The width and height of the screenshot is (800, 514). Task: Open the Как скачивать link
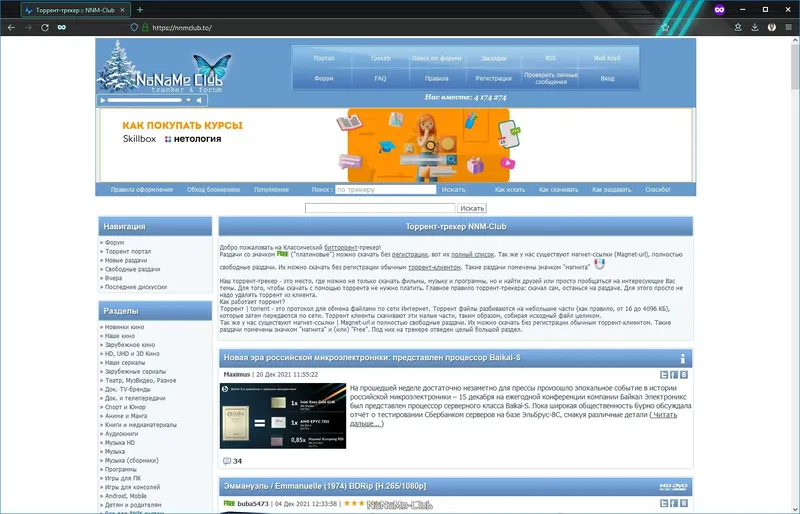558,190
